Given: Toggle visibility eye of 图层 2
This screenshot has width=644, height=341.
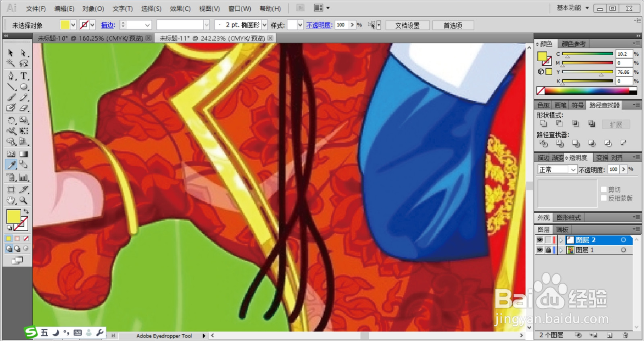Looking at the screenshot, I should point(540,240).
